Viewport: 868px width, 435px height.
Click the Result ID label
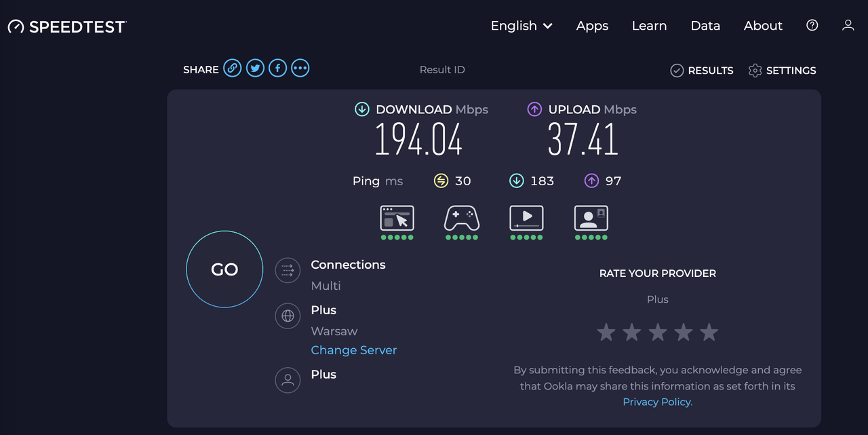(x=442, y=70)
